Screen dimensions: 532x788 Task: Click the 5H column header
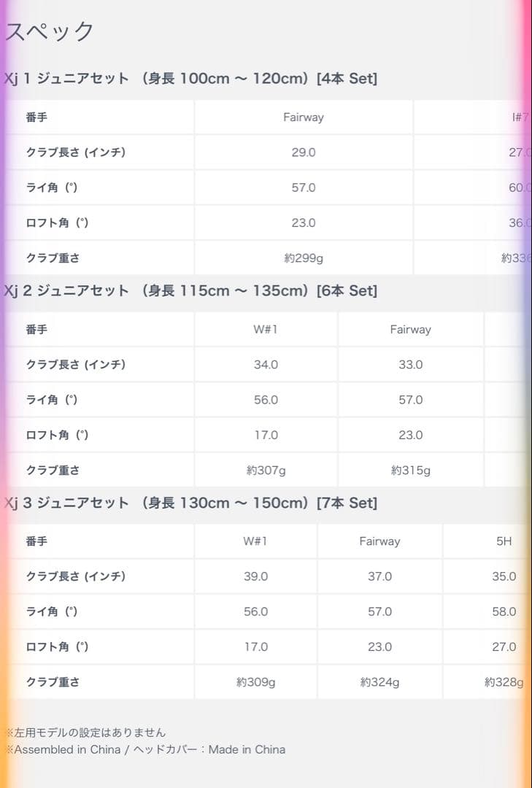(504, 541)
